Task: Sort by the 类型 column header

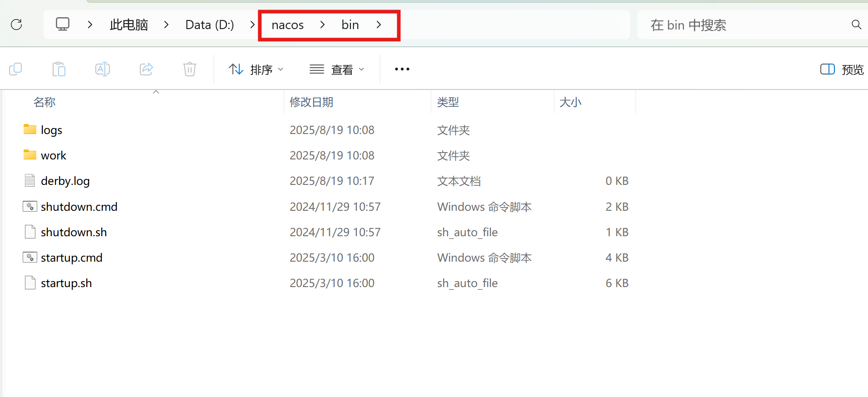Action: pyautogui.click(x=448, y=102)
